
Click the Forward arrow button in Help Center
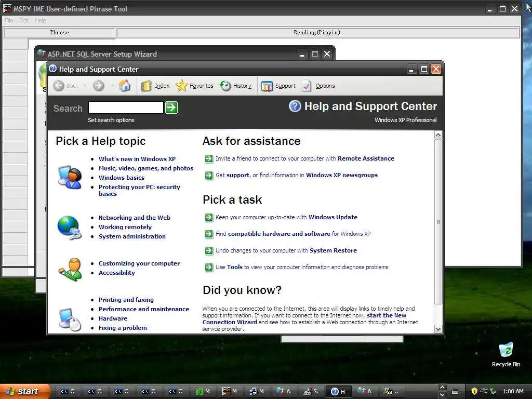[98, 86]
